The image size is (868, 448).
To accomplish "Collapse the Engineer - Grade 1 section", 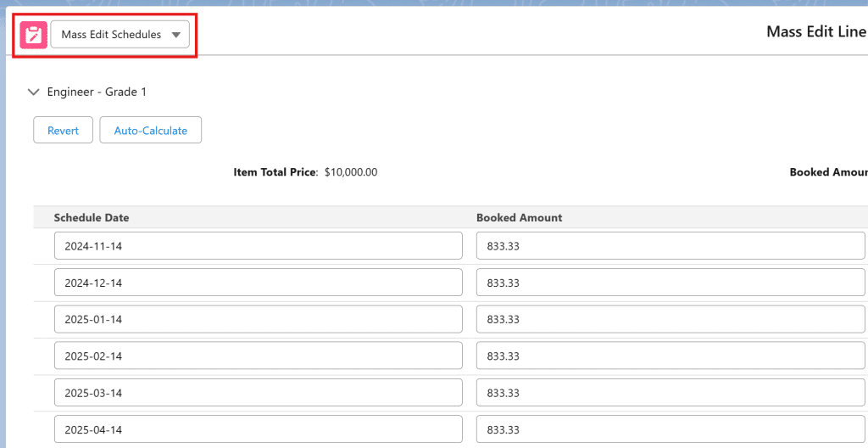I will [x=34, y=92].
